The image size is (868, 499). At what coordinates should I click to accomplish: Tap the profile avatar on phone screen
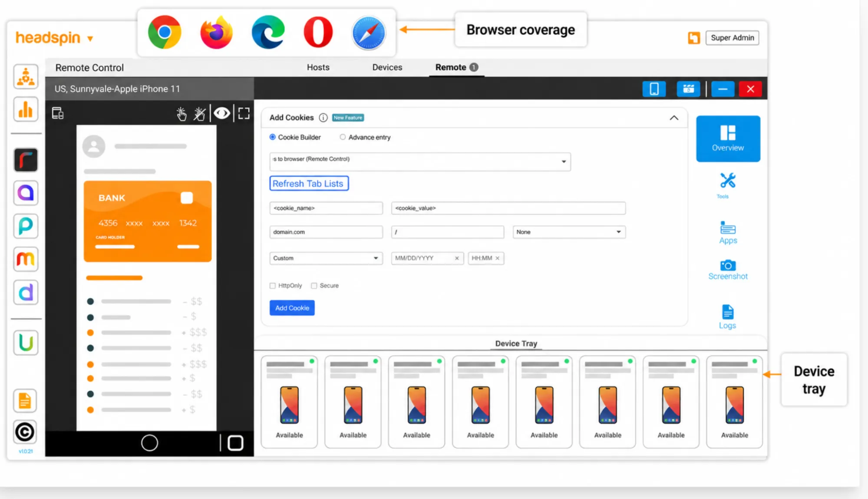pos(94,146)
